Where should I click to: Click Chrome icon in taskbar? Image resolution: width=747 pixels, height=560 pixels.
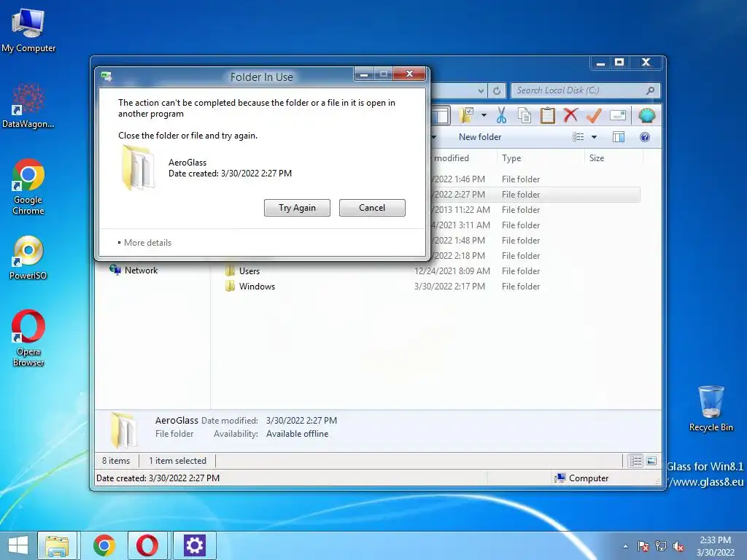(104, 545)
